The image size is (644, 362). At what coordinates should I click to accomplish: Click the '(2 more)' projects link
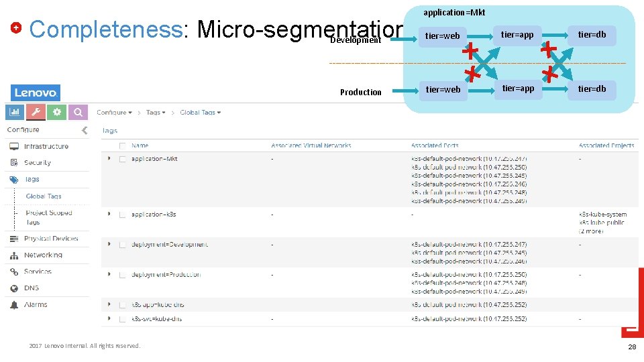click(590, 231)
